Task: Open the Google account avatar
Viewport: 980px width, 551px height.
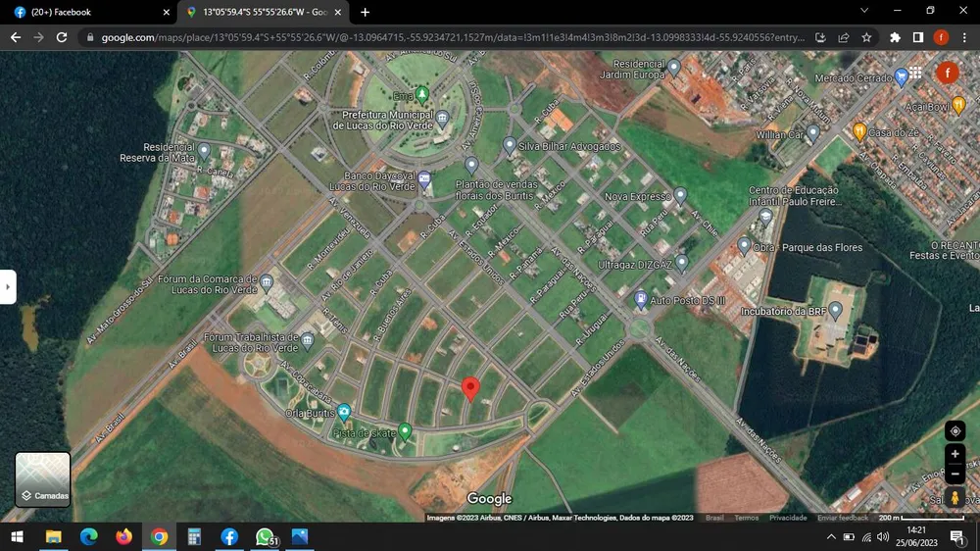Action: [x=948, y=74]
